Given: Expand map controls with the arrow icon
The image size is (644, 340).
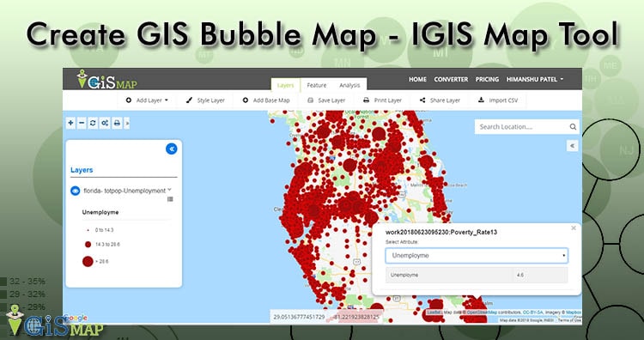Looking at the screenshot, I should click(x=127, y=123).
